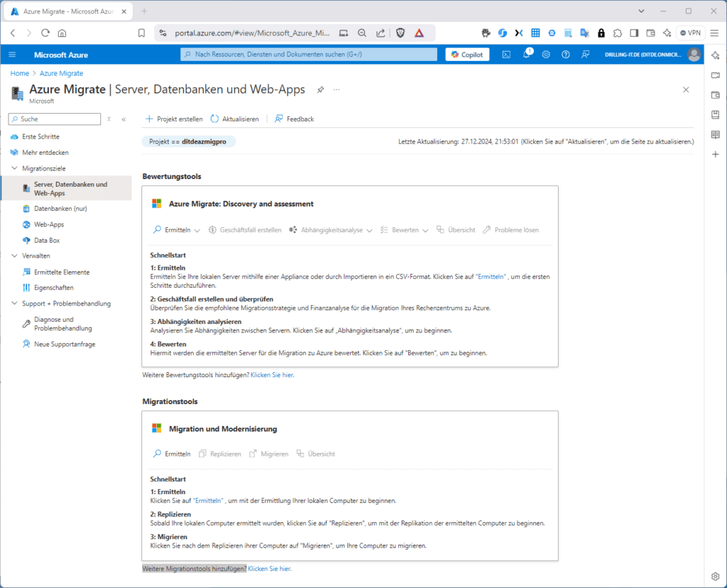Select Server, Datenbanken und Web-Apps item

[x=66, y=188]
